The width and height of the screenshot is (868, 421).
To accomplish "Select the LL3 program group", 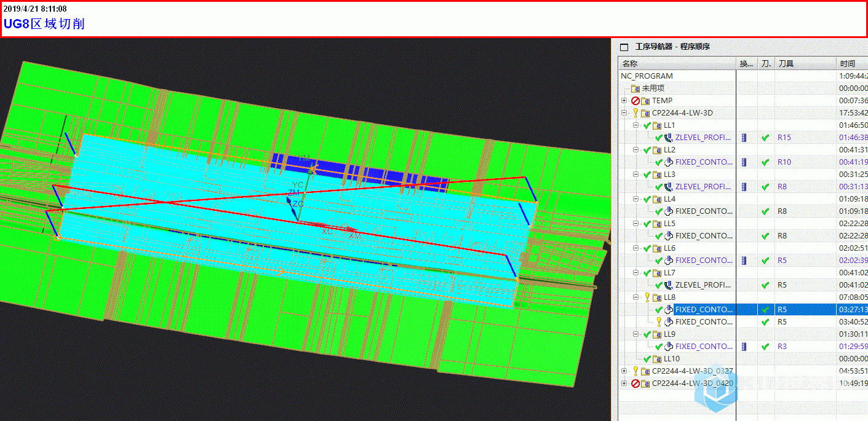I will (x=669, y=175).
